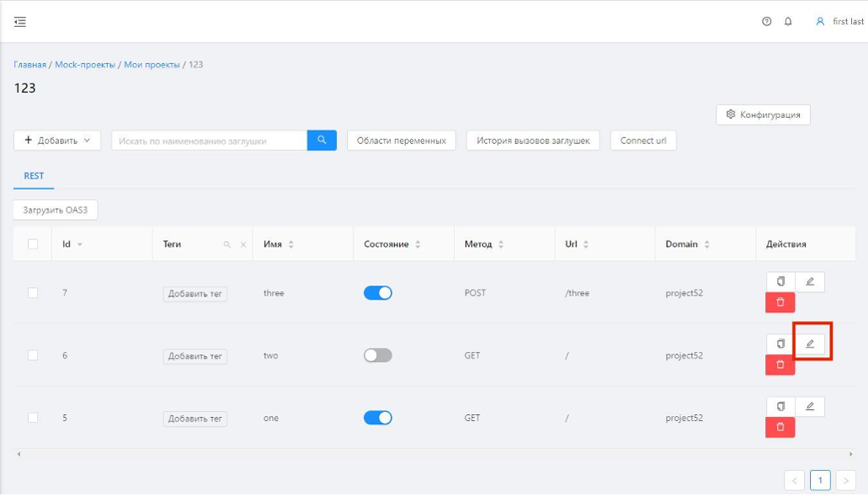868x496 pixels.
Task: Open the user profile icon
Action: (x=820, y=22)
